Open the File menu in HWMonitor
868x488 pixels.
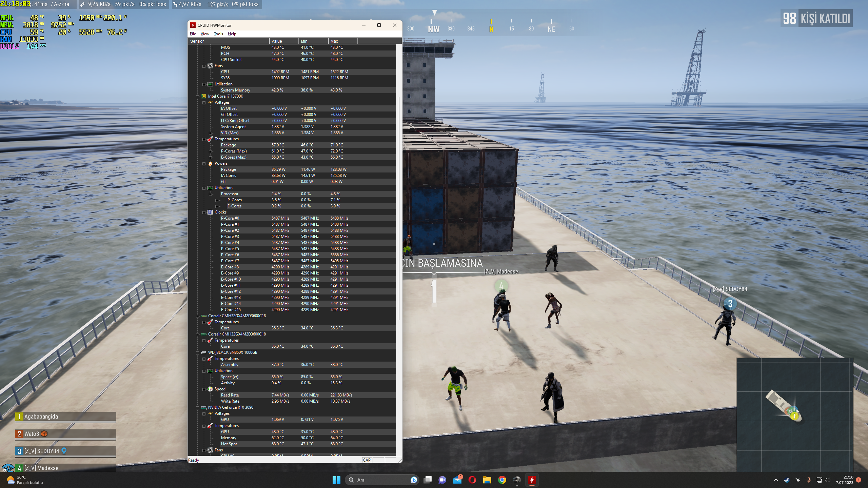[x=193, y=34]
